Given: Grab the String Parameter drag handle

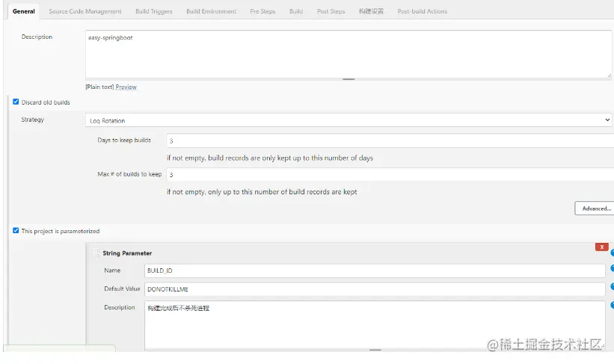Looking at the screenshot, I should [96, 253].
